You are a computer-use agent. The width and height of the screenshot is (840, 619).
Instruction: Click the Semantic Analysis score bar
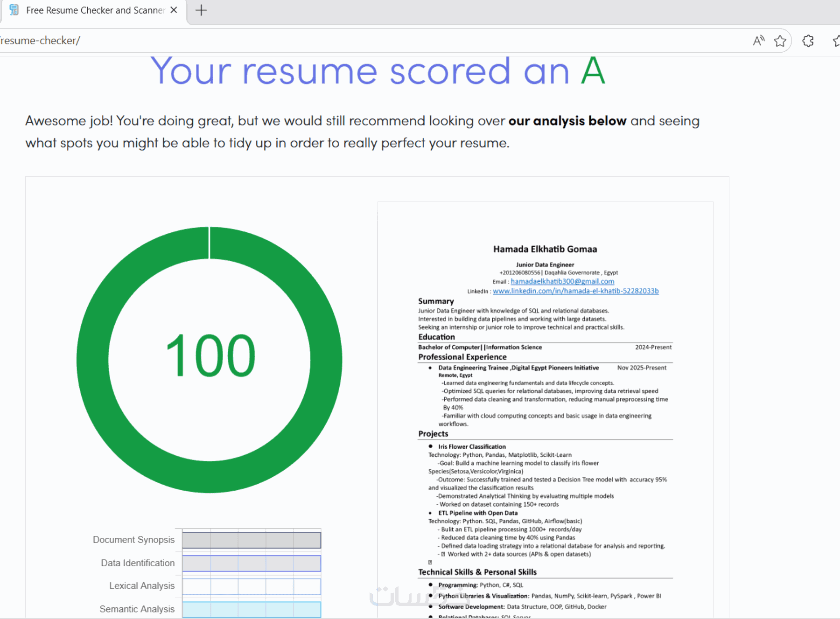[252, 609]
